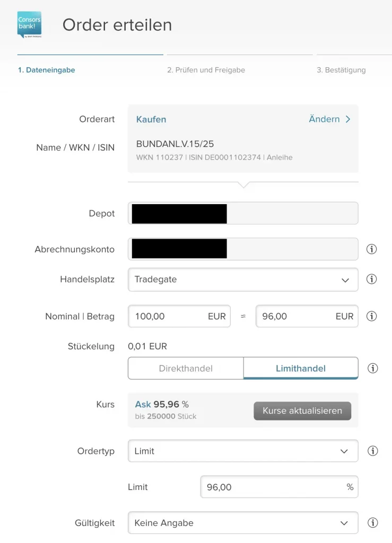392x543 pixels.
Task: Click the Ändern link
Action: coord(324,119)
